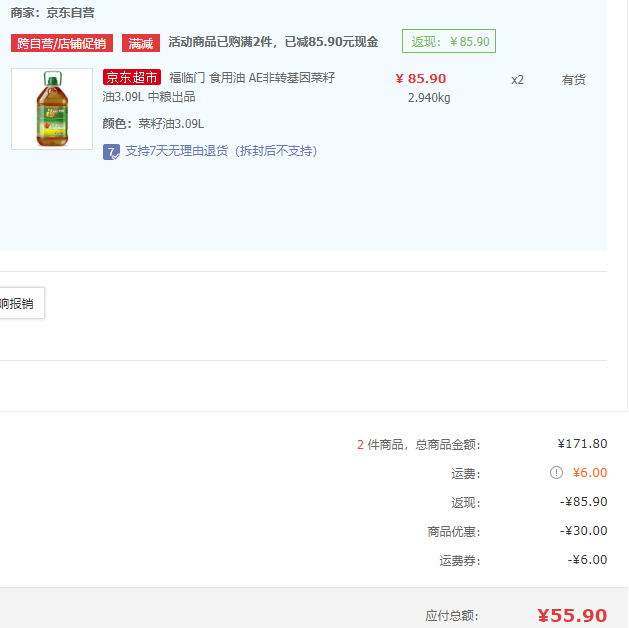
Task: Select the 颜色：菜籽油3.09L specification text
Action: click(x=153, y=124)
